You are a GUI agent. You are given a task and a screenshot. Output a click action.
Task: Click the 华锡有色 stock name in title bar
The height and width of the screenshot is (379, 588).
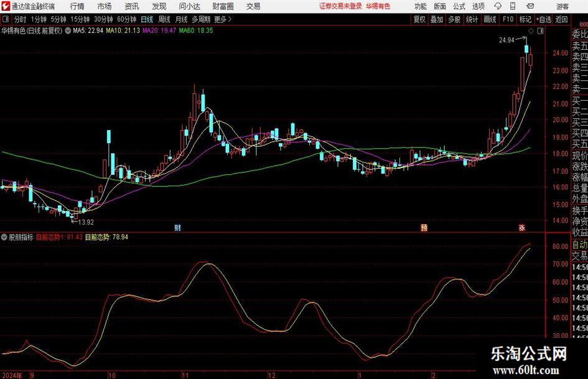[x=378, y=6]
